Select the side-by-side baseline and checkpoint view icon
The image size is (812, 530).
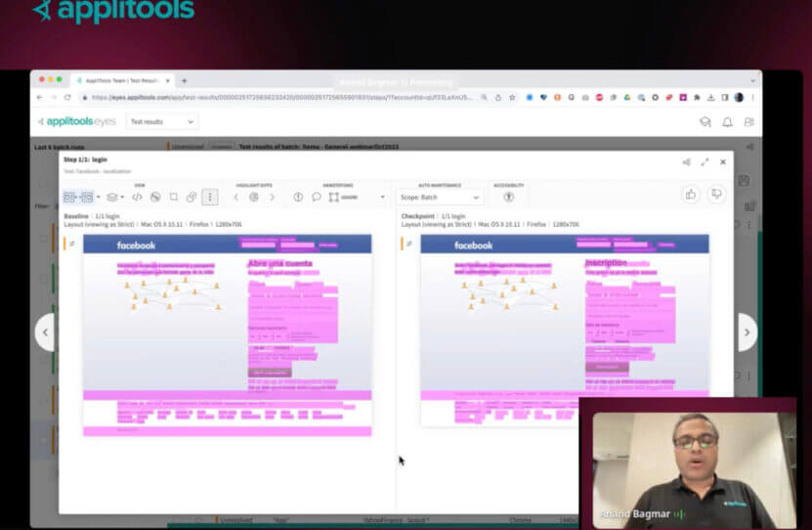pyautogui.click(x=78, y=197)
